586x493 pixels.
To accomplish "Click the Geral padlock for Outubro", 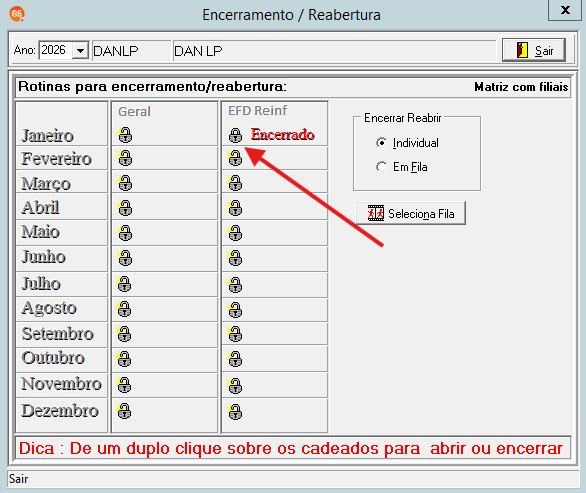I will pos(124,359).
